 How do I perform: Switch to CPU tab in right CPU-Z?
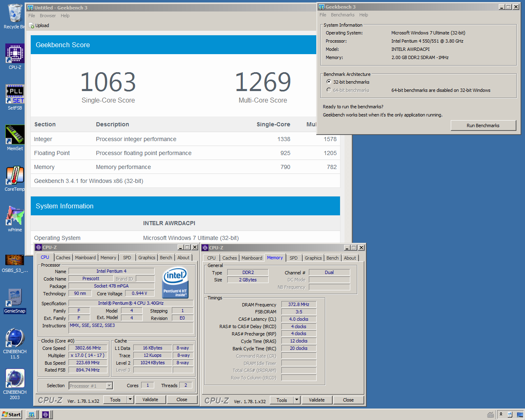(x=212, y=258)
